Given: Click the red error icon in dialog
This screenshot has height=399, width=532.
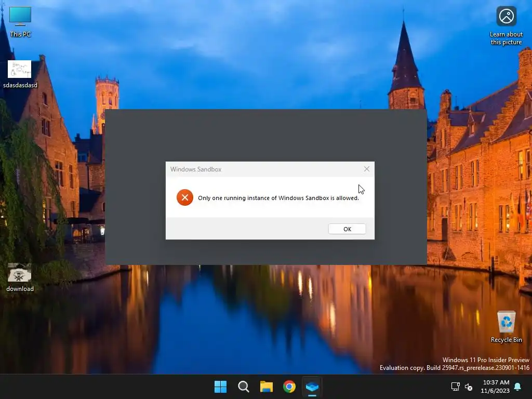Looking at the screenshot, I should [x=184, y=197].
